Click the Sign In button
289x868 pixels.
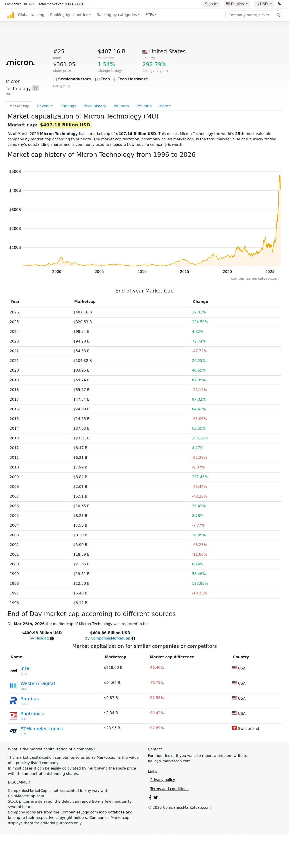[x=211, y=4]
